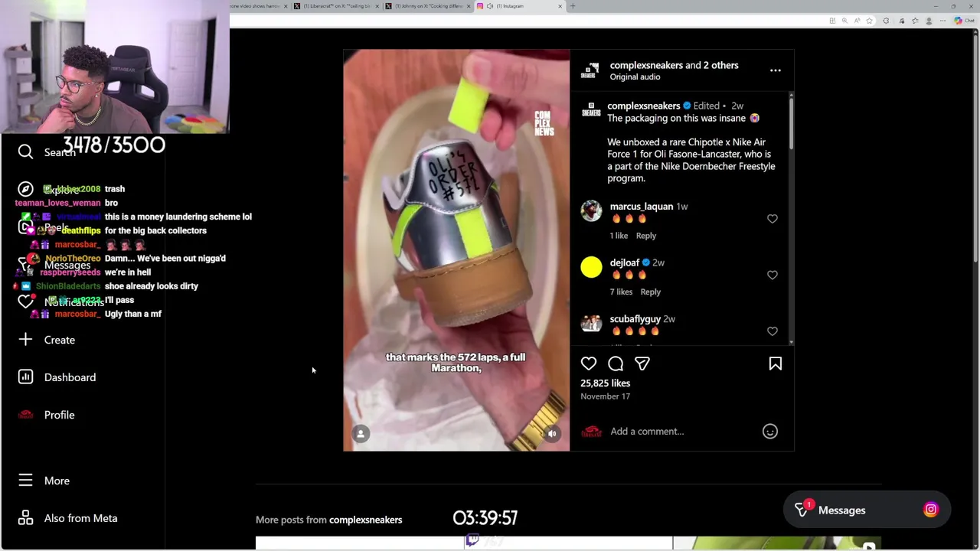
Task: Play or pause the sneaker video
Action: [x=456, y=250]
